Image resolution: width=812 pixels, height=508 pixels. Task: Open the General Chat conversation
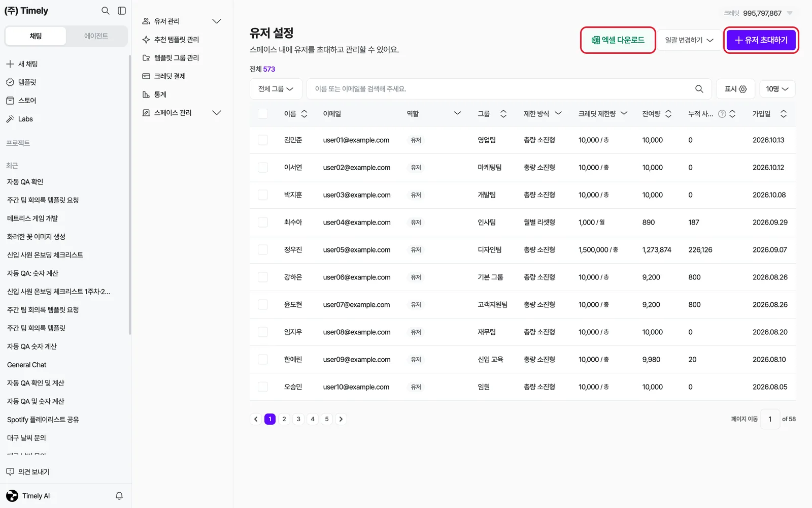tap(27, 365)
